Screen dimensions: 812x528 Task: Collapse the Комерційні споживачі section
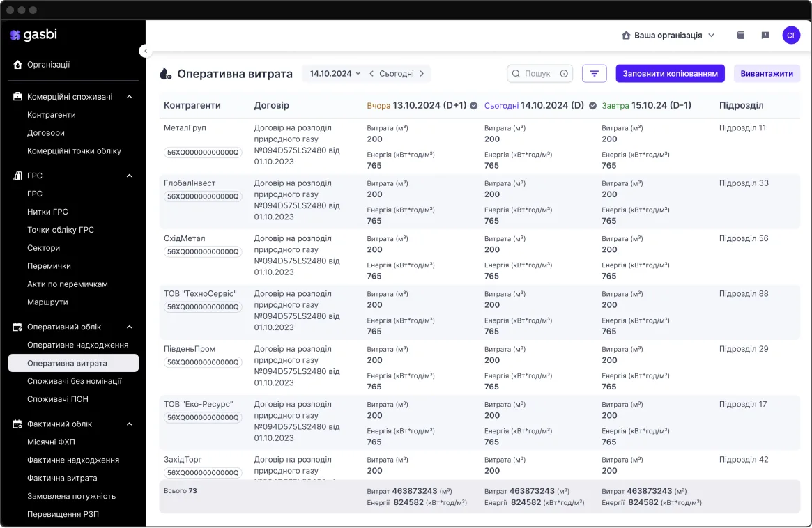pyautogui.click(x=130, y=97)
